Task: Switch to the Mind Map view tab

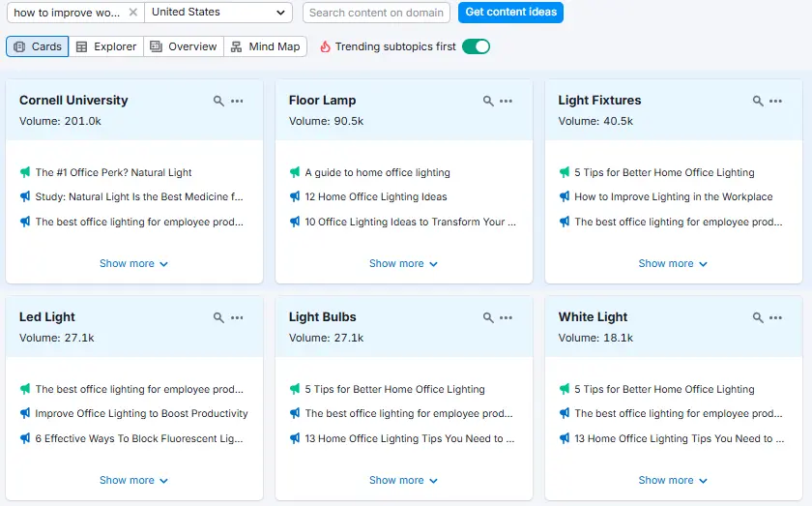Action: point(266,46)
